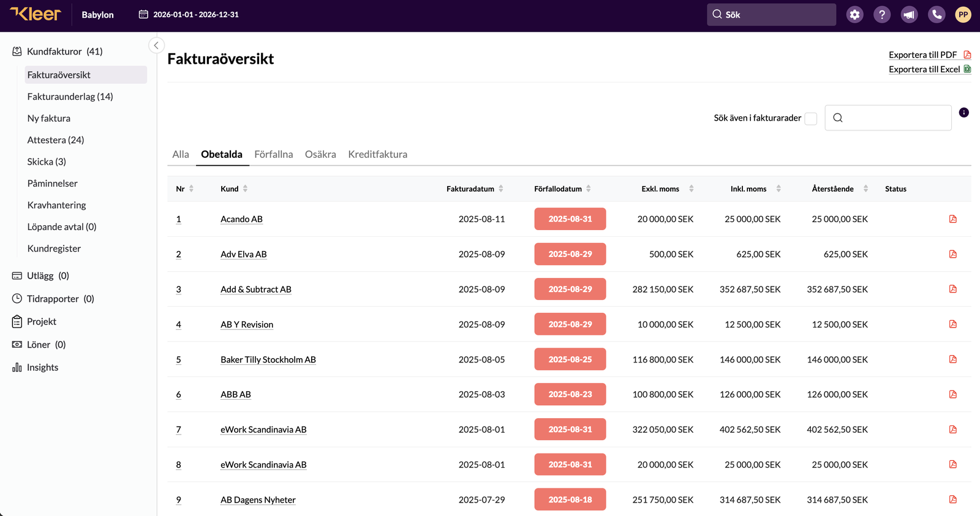Click due date 2025-08-25 badge
This screenshot has width=980, height=516.
coord(570,359)
